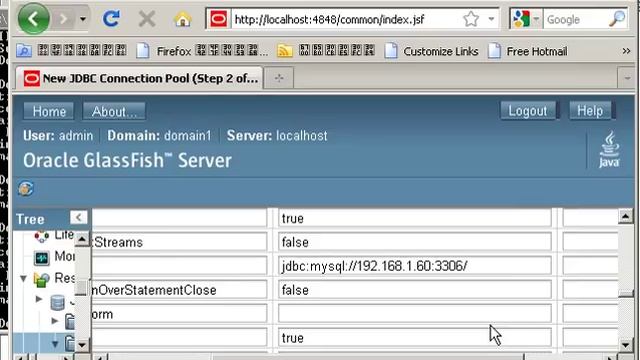The width and height of the screenshot is (640, 360).
Task: Collapse the Tree panel with arrow button
Action: 78,218
